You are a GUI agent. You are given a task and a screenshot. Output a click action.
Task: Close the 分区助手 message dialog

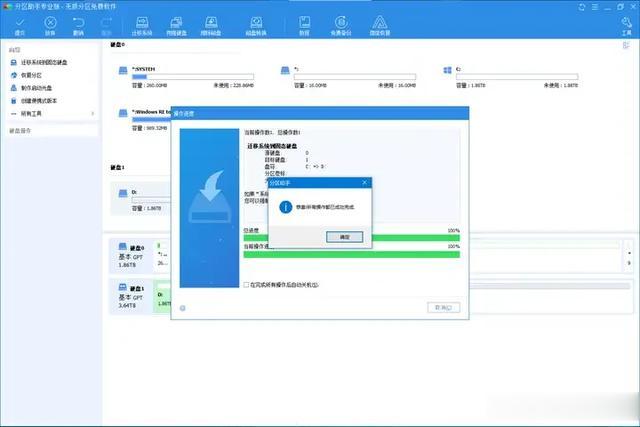[x=365, y=182]
